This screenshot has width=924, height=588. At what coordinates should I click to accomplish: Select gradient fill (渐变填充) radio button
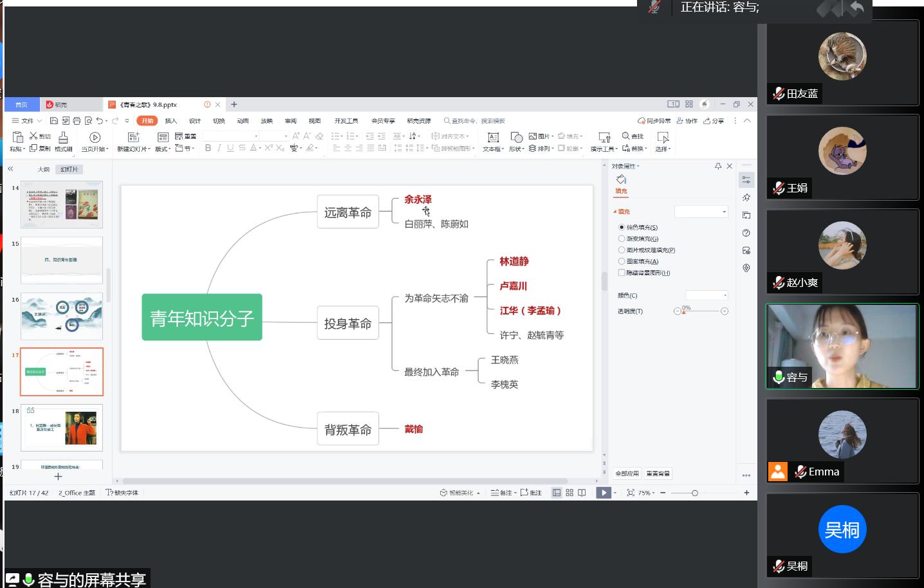pos(622,239)
